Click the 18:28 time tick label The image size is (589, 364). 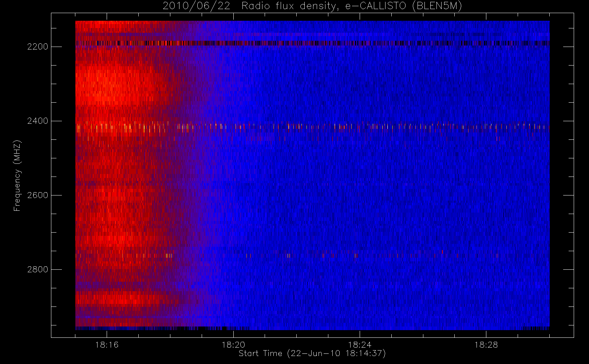(486, 345)
